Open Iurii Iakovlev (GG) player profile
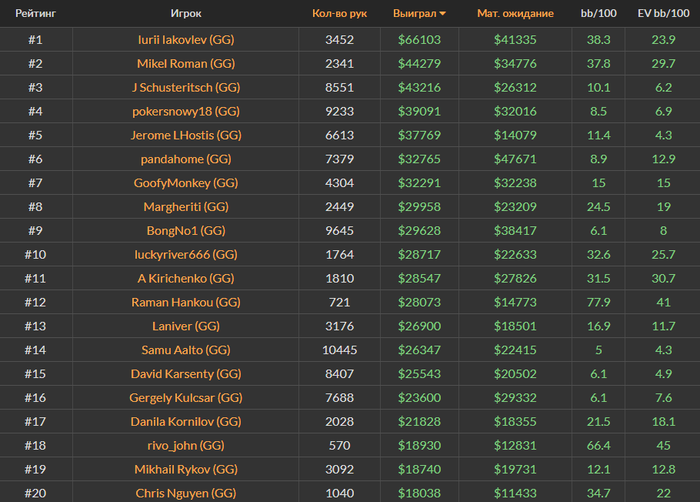The width and height of the screenshot is (700, 502). [x=186, y=39]
